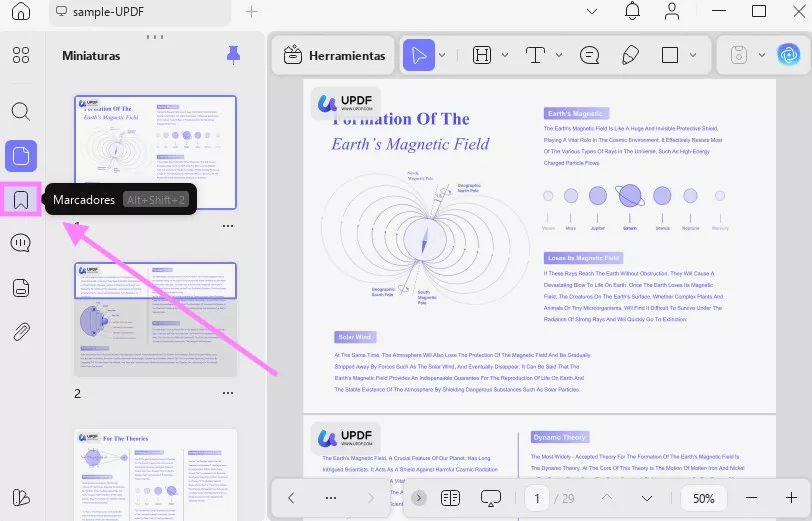The width and height of the screenshot is (812, 521).
Task: Open options menu for page 1 thumbnail
Action: point(228,226)
